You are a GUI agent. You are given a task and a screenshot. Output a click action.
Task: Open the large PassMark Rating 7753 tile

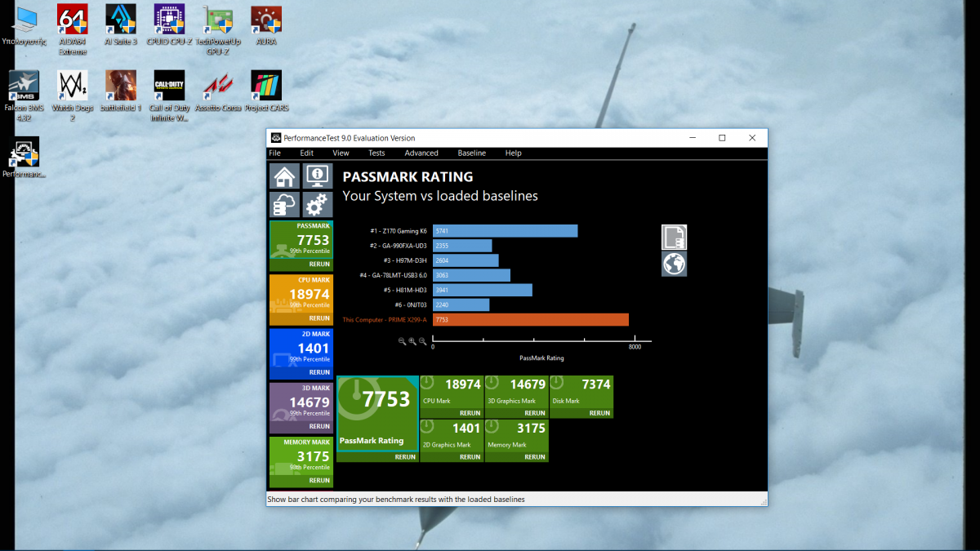pyautogui.click(x=377, y=414)
